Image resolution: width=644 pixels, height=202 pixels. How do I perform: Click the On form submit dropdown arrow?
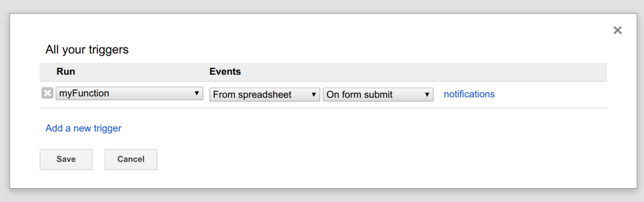(427, 94)
